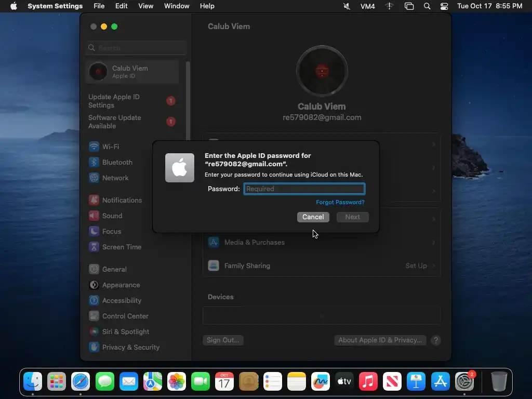532x399 pixels.
Task: Click the Sound speaker icon
Action: click(x=94, y=216)
